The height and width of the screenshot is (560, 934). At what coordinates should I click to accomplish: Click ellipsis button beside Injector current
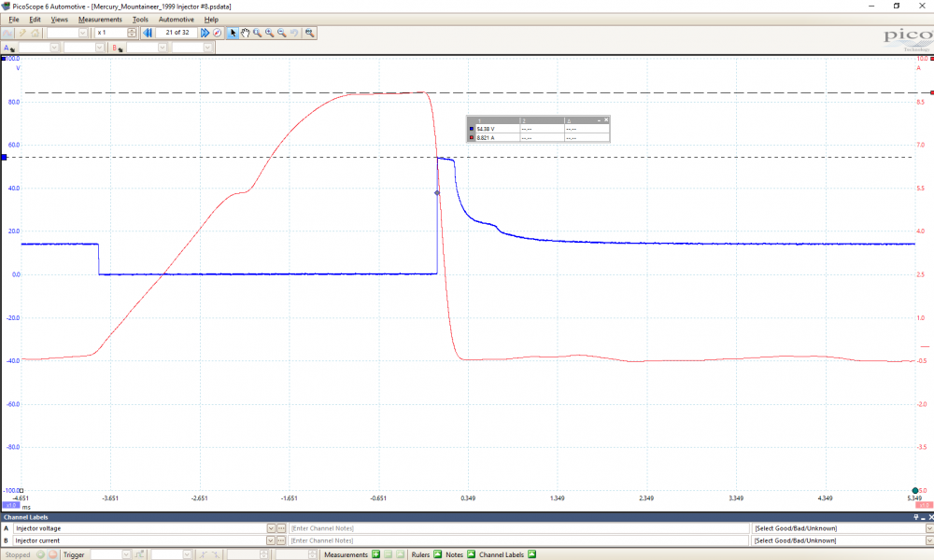tap(281, 540)
